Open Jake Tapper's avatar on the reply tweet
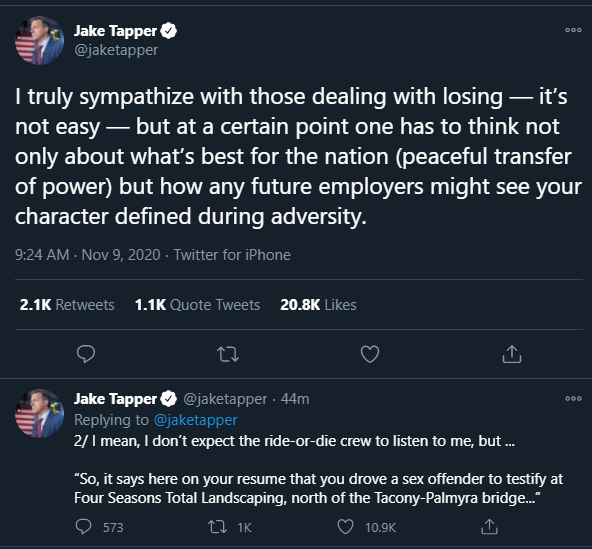The image size is (592, 549). [40, 413]
